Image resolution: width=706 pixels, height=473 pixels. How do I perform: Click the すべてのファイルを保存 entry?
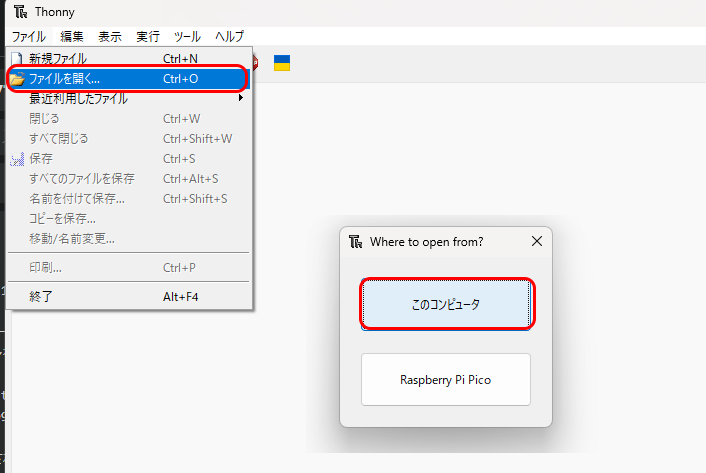pyautogui.click(x=129, y=179)
